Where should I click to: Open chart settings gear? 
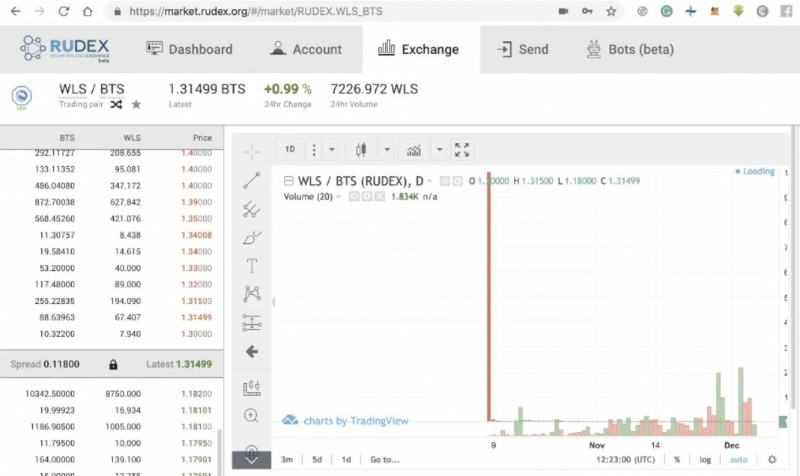point(772,460)
